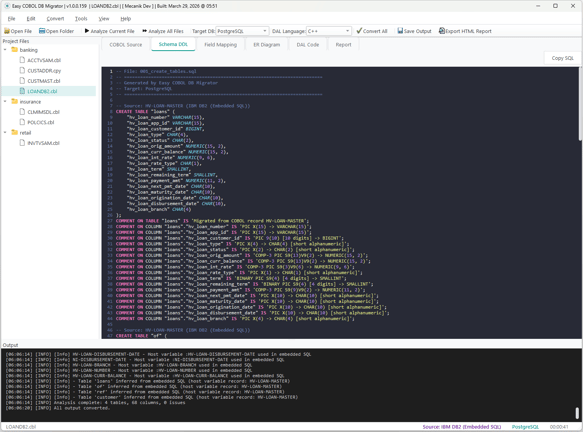Click the insurance folder icon
This screenshot has width=583, height=432.
pyautogui.click(x=15, y=101)
